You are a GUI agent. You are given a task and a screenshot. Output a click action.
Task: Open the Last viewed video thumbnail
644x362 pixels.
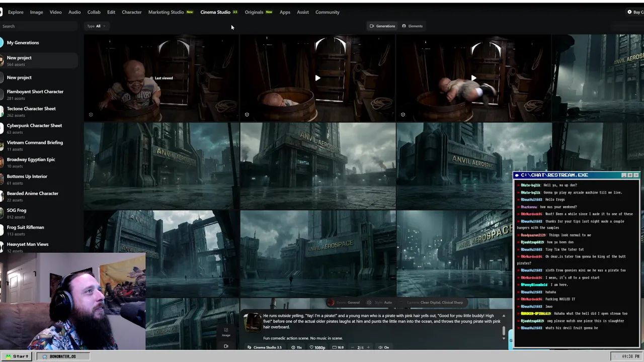click(x=162, y=78)
